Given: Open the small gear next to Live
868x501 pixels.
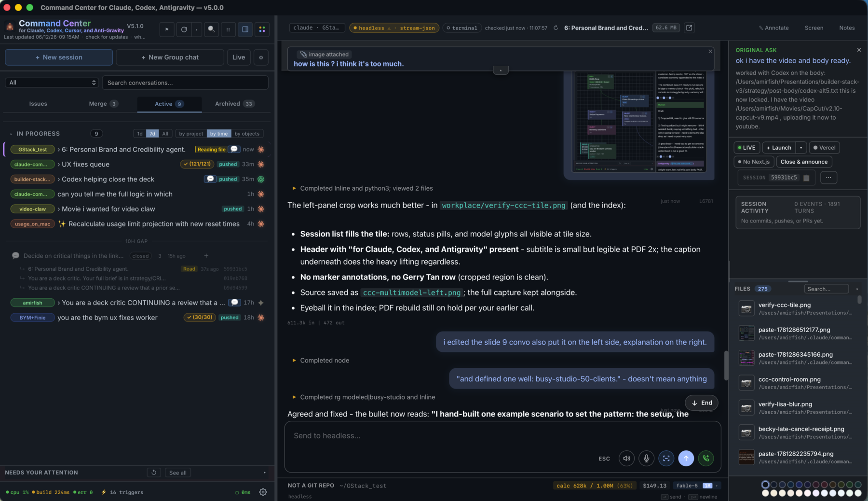Looking at the screenshot, I should (x=261, y=57).
